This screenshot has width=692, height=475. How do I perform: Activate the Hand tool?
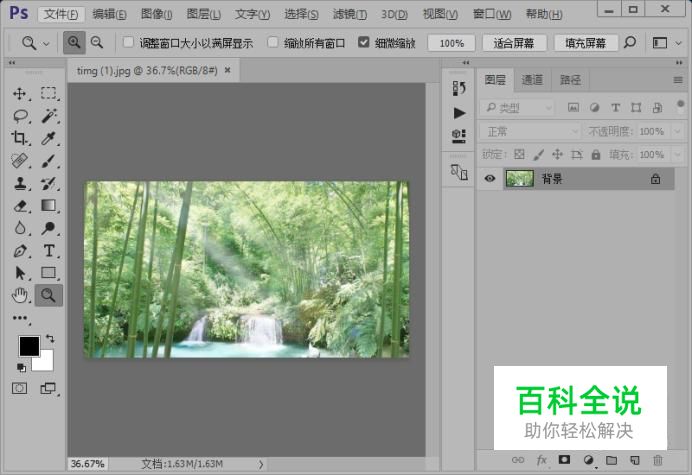[x=20, y=294]
